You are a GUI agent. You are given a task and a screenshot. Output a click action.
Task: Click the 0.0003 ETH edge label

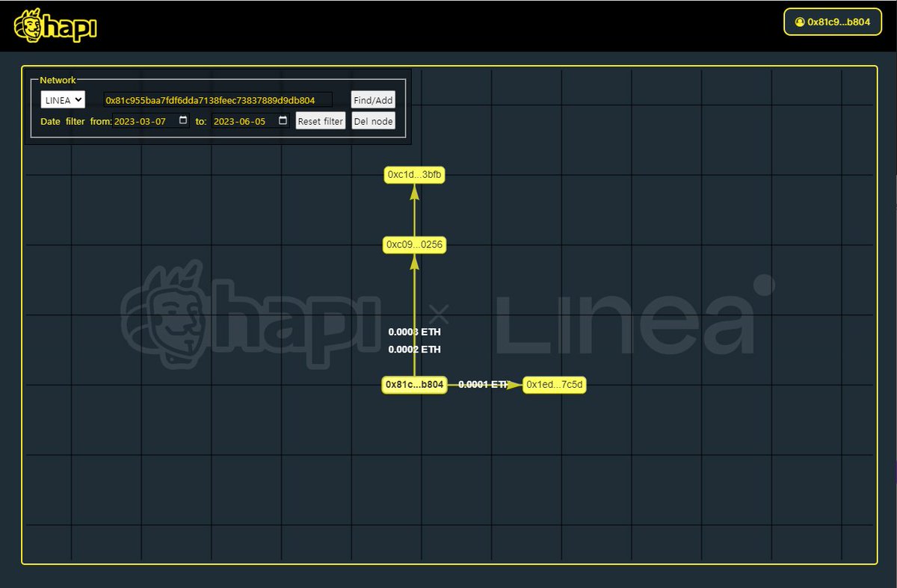click(415, 331)
